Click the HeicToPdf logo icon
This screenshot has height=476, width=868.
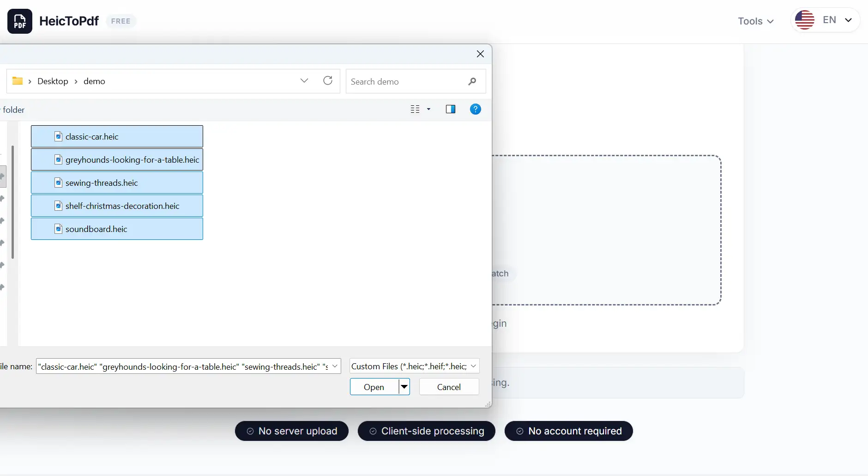coord(20,21)
